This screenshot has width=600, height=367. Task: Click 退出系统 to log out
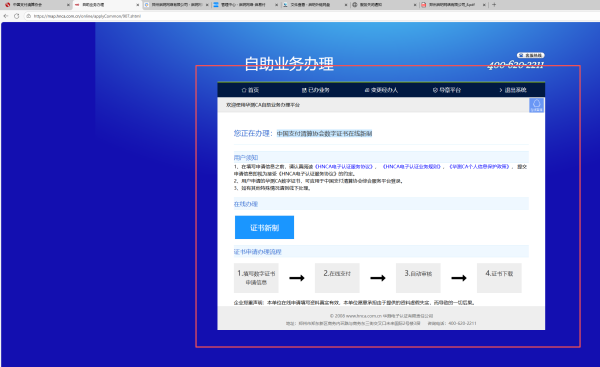click(x=513, y=90)
